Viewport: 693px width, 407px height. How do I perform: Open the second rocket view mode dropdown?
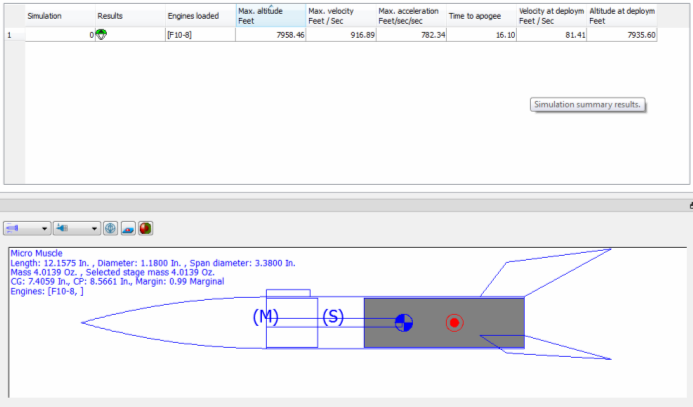click(x=77, y=228)
